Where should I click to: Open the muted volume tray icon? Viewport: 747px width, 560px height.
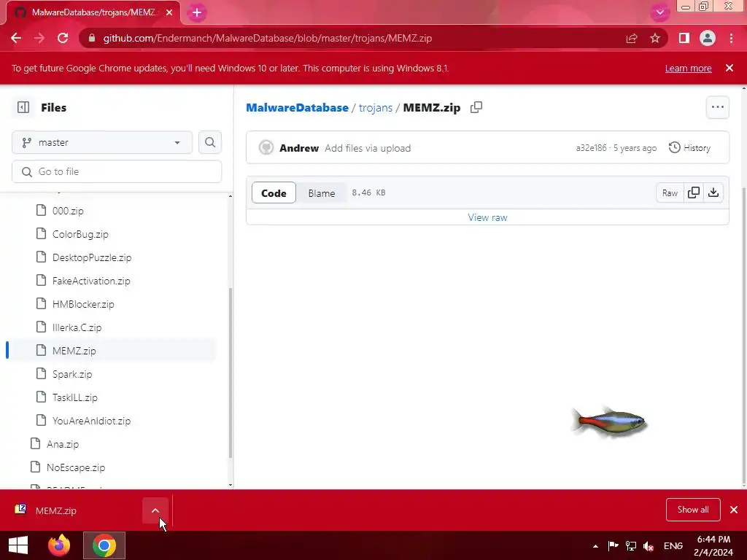pyautogui.click(x=649, y=545)
